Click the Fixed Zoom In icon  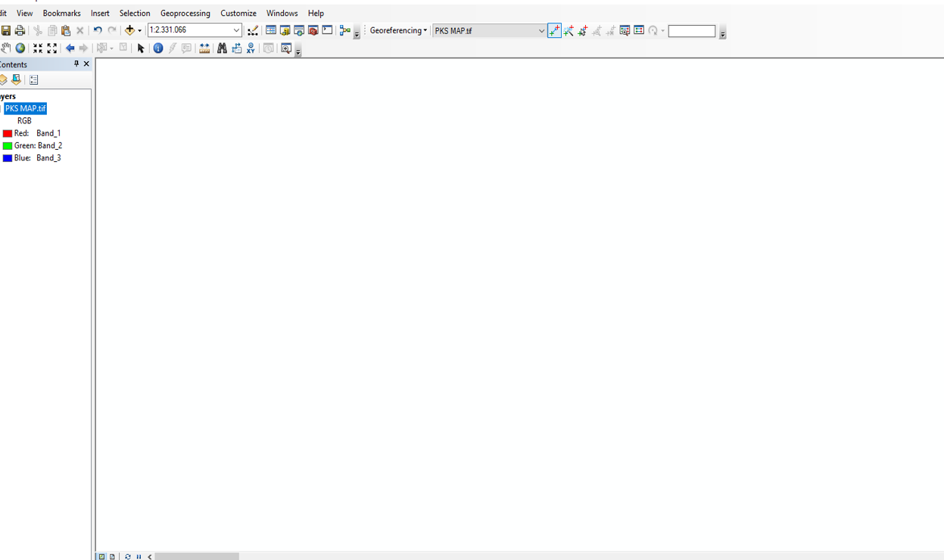(38, 48)
